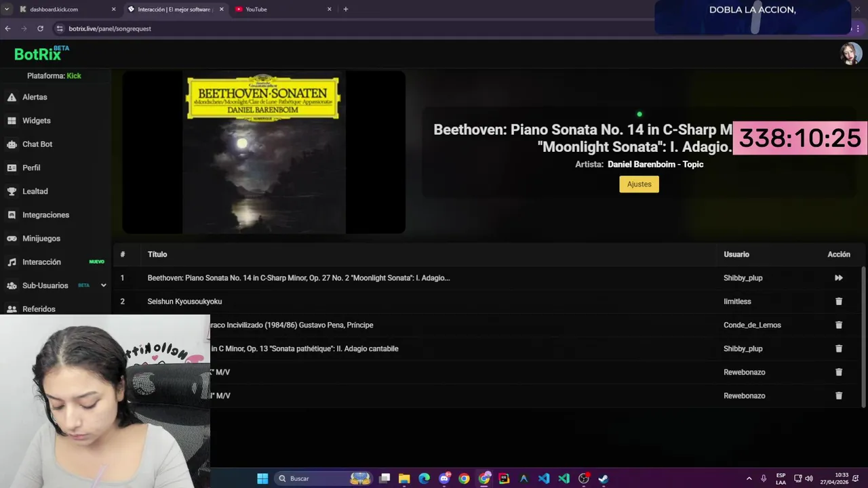The height and width of the screenshot is (488, 868).
Task: Open Lealtad trophy section
Action: (56, 191)
